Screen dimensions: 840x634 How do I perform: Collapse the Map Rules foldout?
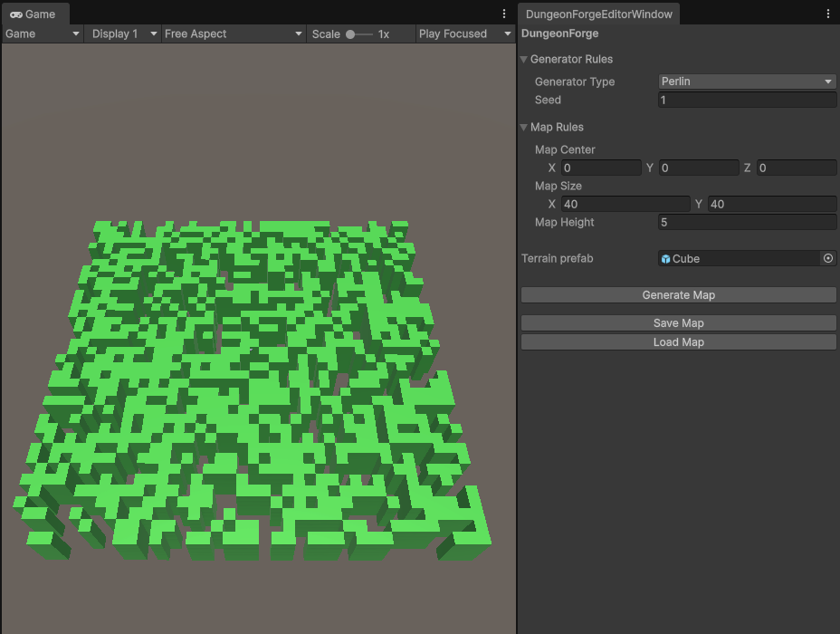point(524,128)
